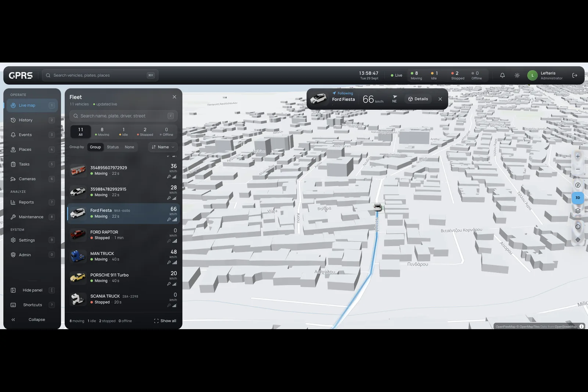Close the Fleet panel
This screenshot has width=588, height=392.
(175, 97)
